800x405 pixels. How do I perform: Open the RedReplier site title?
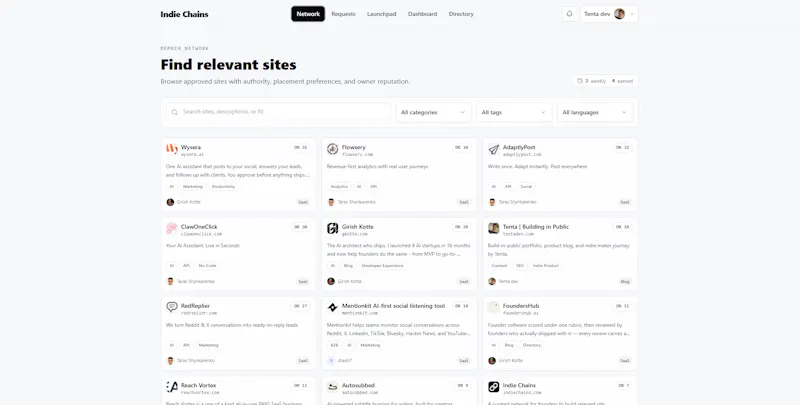pyautogui.click(x=195, y=306)
